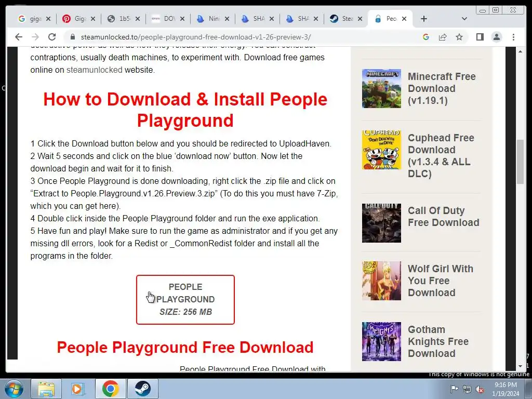This screenshot has height=399, width=532.
Task: Open Minecraft Free Download link
Action: [442, 88]
